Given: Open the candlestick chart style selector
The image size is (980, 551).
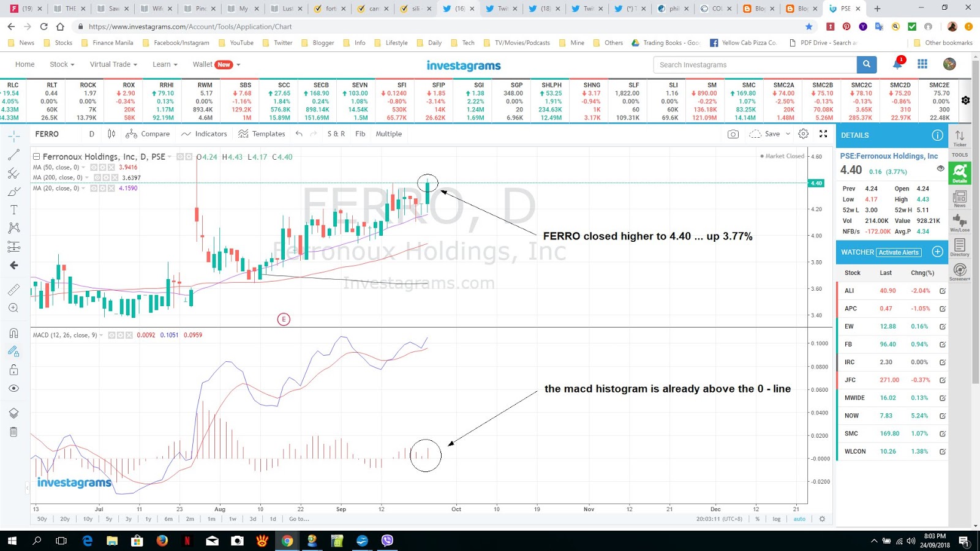Looking at the screenshot, I should (x=111, y=133).
